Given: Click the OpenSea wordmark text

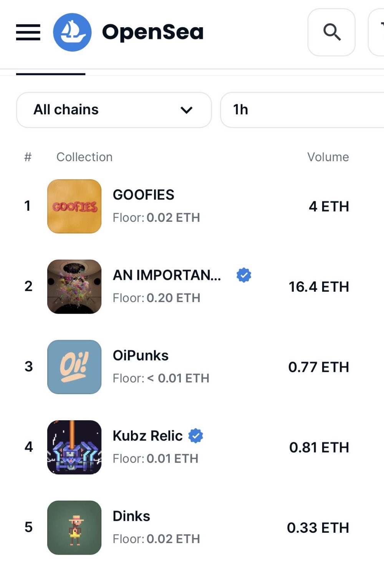Looking at the screenshot, I should coord(153,32).
